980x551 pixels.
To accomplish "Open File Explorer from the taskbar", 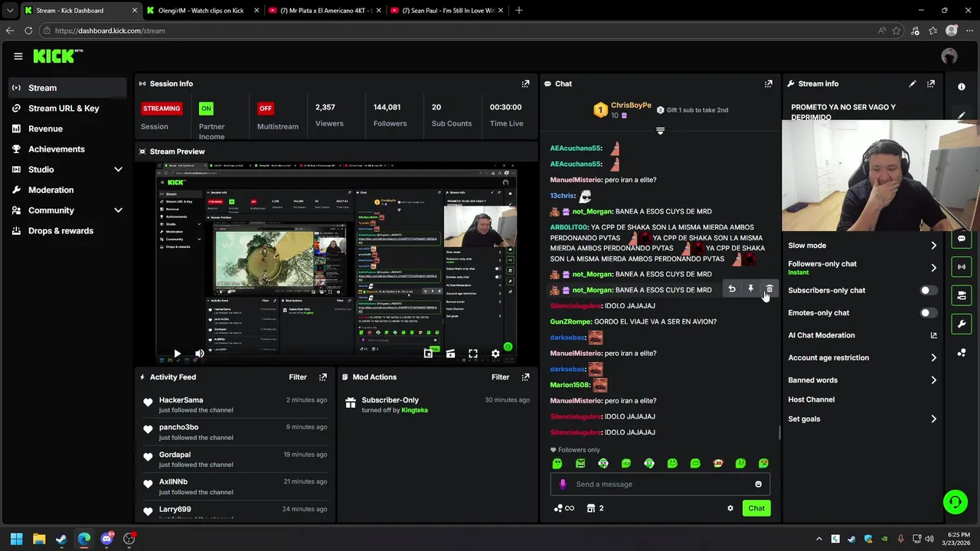I will (39, 539).
